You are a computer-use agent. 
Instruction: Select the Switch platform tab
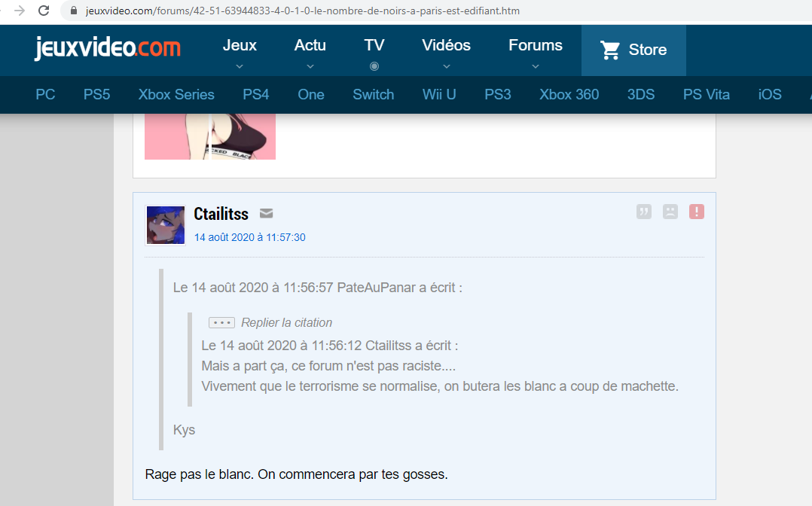click(374, 94)
